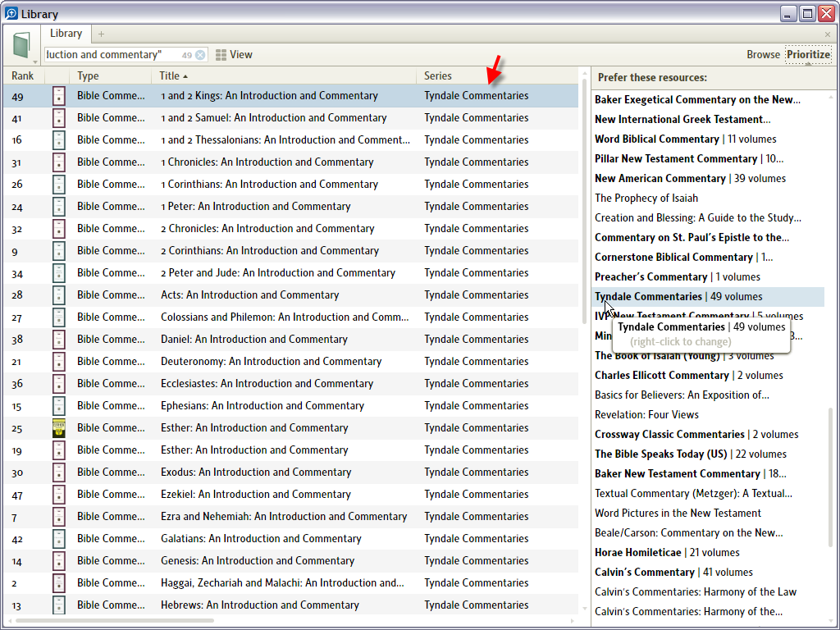This screenshot has height=630, width=840.
Task: Select Word Biblical Commentary 11 volumes
Action: (685, 139)
